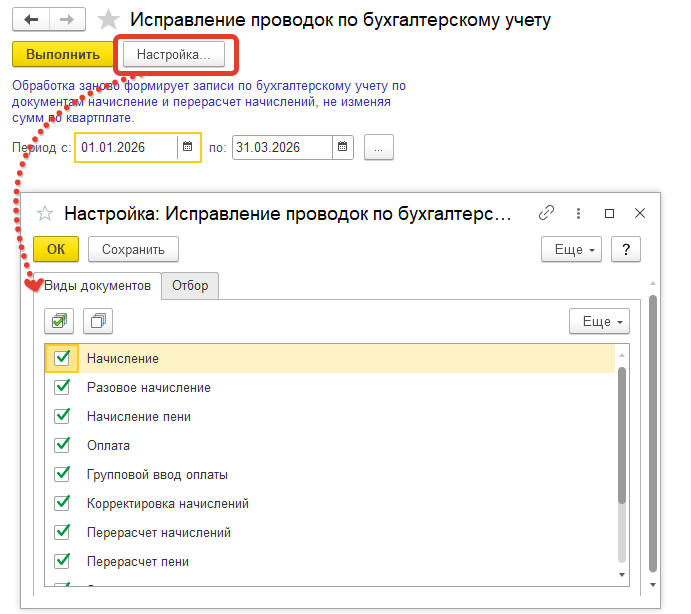The image size is (691, 614).
Task: Expand the top Еще dropdown
Action: [570, 249]
